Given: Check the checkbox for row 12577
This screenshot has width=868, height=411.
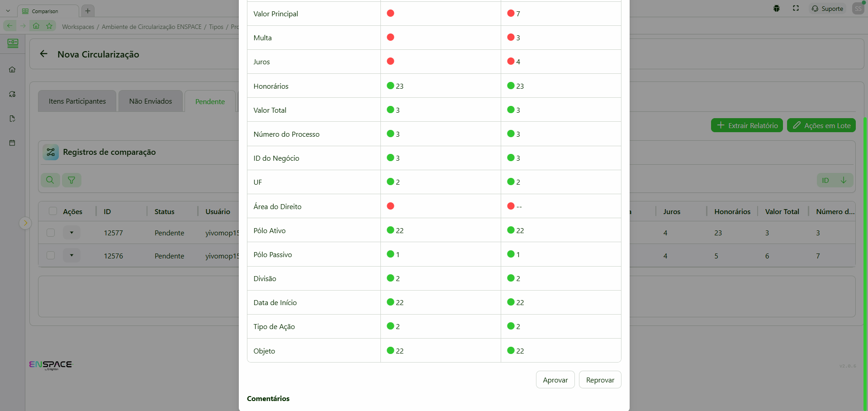Looking at the screenshot, I should tap(51, 233).
